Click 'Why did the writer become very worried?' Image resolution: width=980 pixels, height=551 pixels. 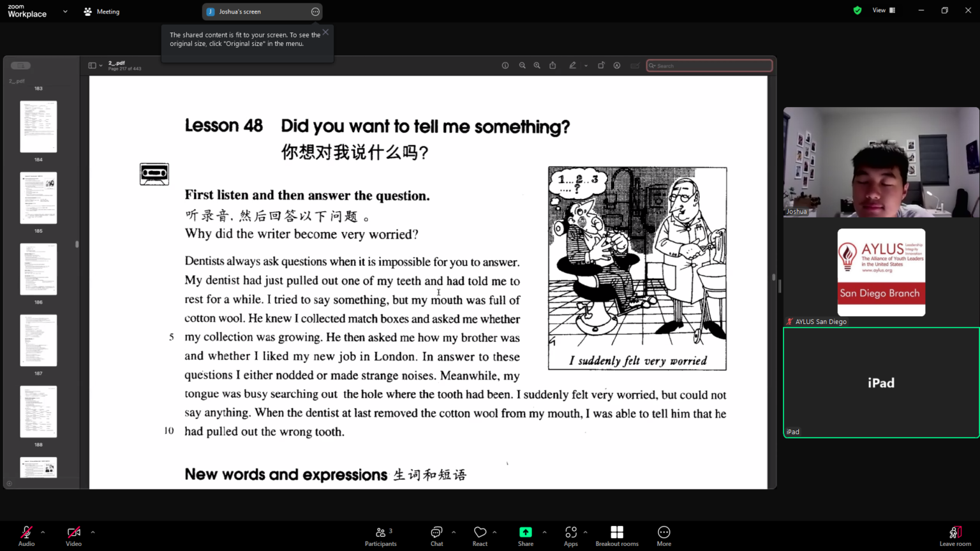pos(302,234)
